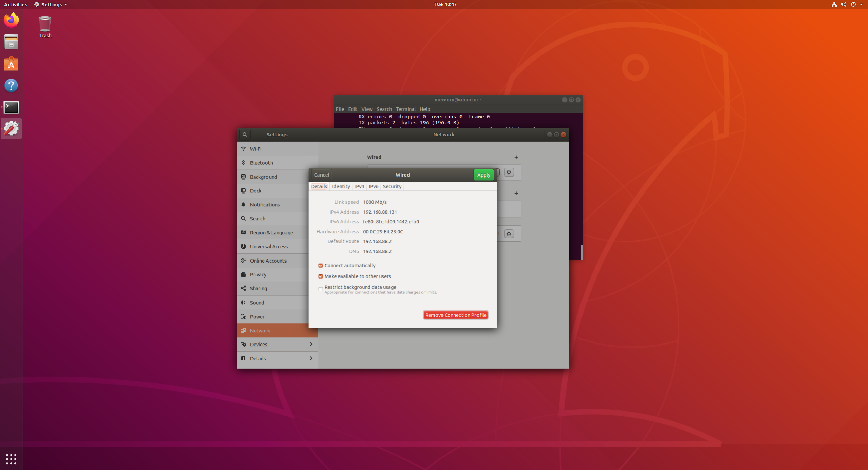Add a wired connection with plus button

coord(516,157)
